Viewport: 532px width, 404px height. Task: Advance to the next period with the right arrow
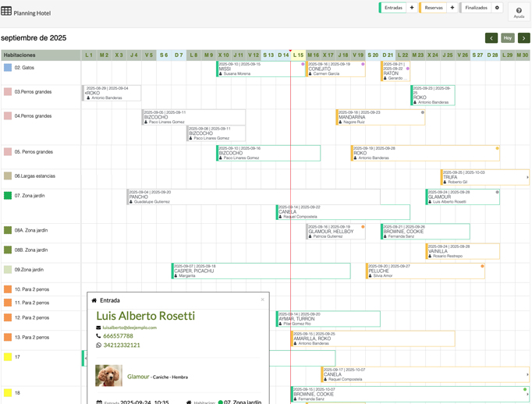pos(523,37)
